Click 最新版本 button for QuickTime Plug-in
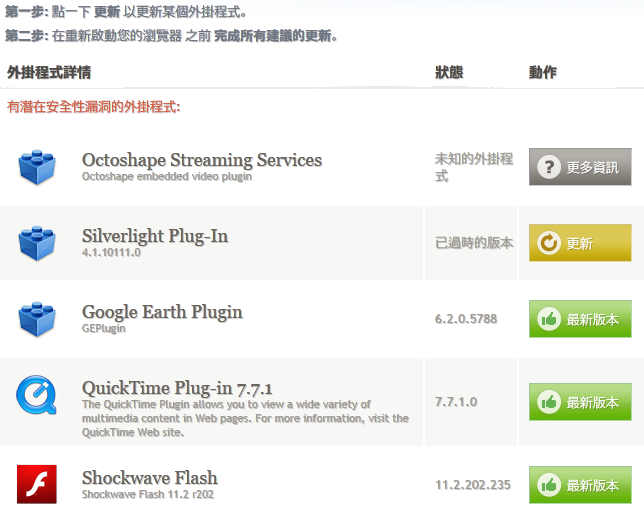The height and width of the screenshot is (523, 644). [580, 402]
